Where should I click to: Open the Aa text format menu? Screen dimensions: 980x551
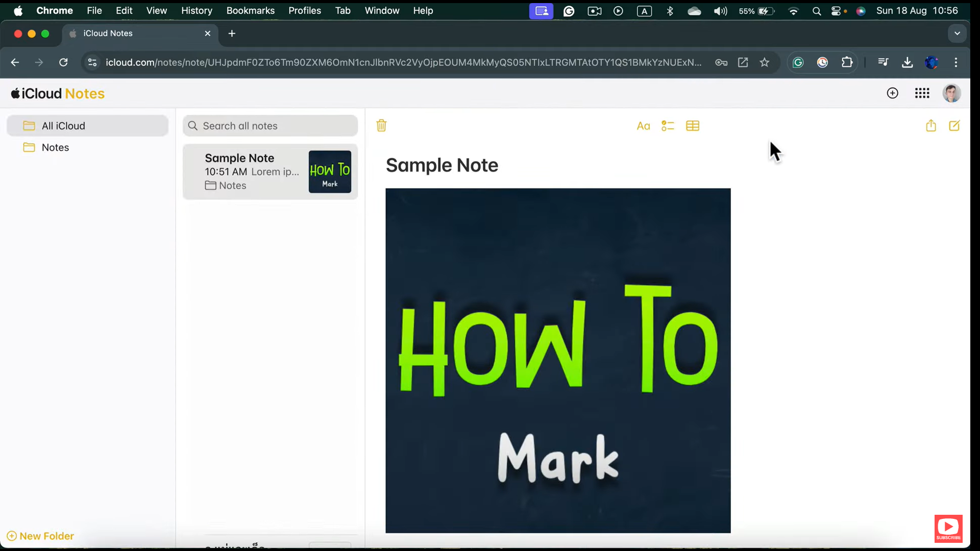643,126
